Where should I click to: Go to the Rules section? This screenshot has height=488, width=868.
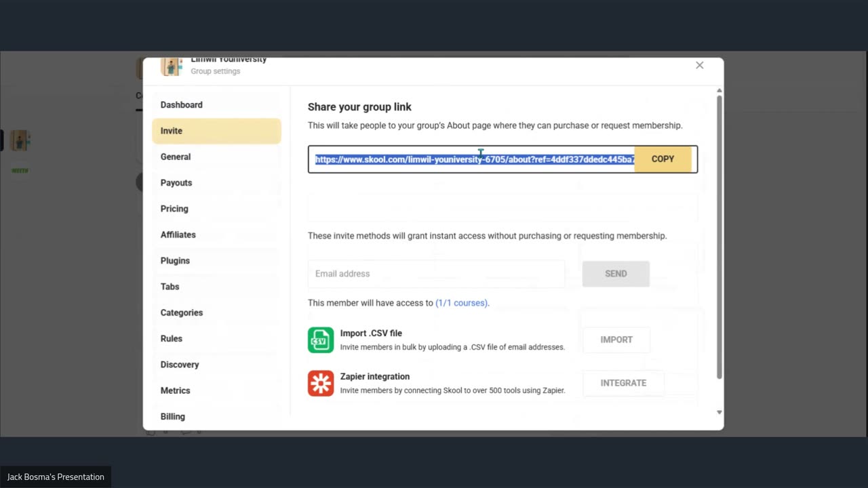coord(216,339)
